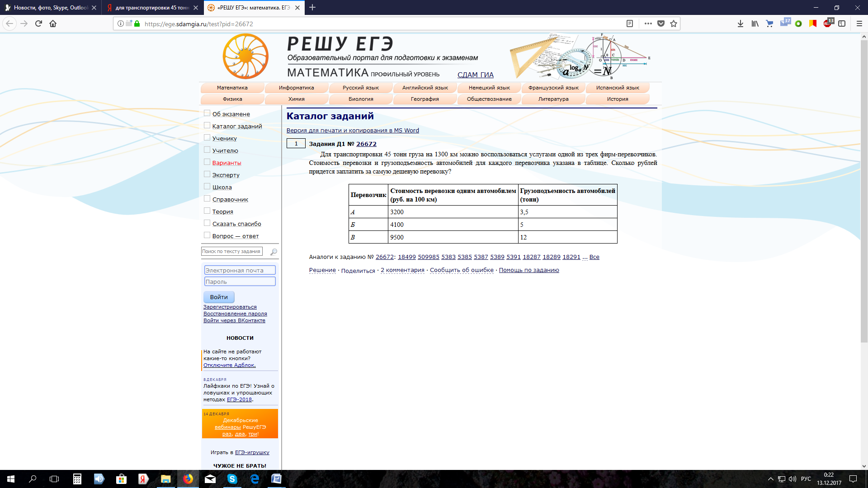Click the Firefox taskbar icon
868x488 pixels.
[189, 479]
